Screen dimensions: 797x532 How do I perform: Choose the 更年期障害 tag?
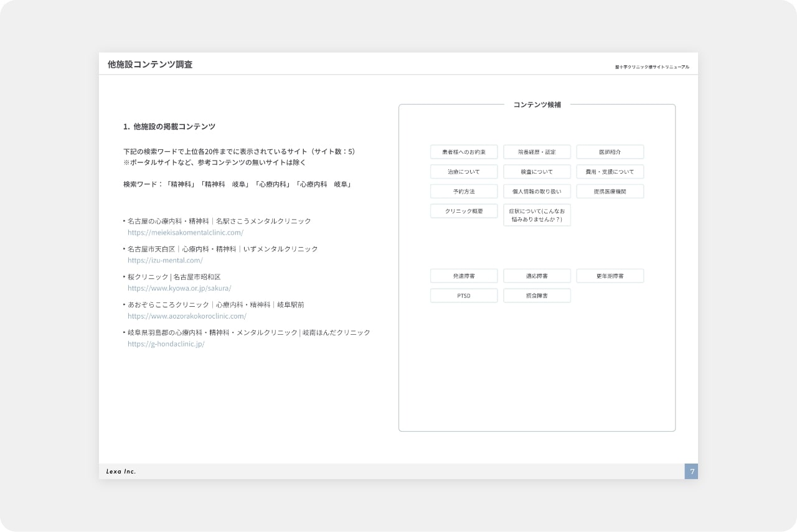pos(610,276)
